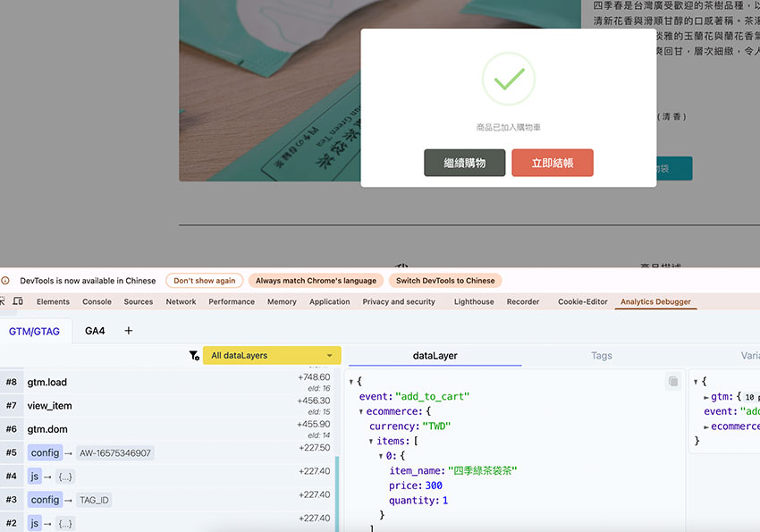The height and width of the screenshot is (532, 760).
Task: Click the event list vertical scrollbar
Action: [x=337, y=492]
